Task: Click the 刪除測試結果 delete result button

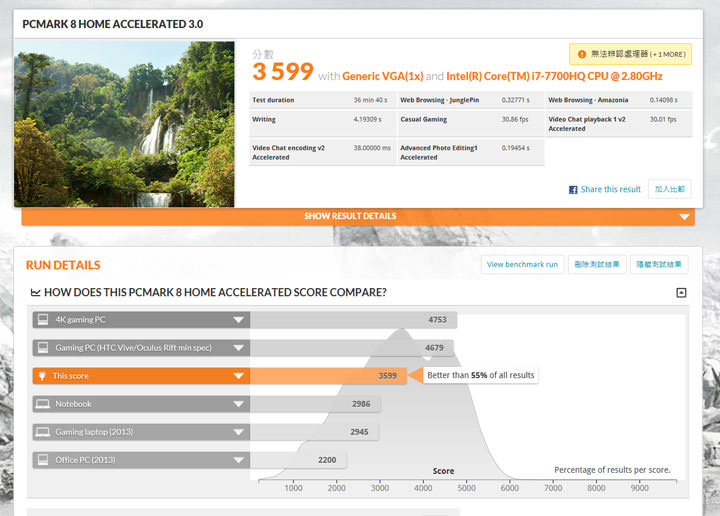Action: (597, 265)
